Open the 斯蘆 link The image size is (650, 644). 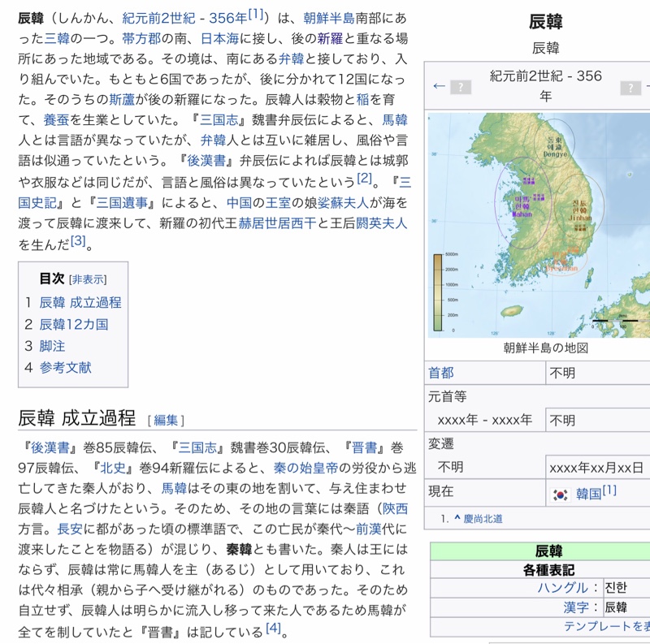coord(122,99)
